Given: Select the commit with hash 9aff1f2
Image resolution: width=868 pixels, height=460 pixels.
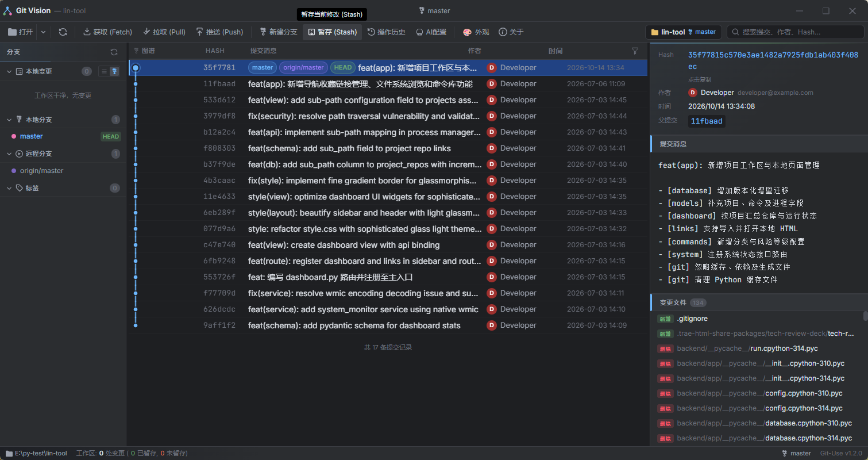Looking at the screenshot, I should pos(388,325).
